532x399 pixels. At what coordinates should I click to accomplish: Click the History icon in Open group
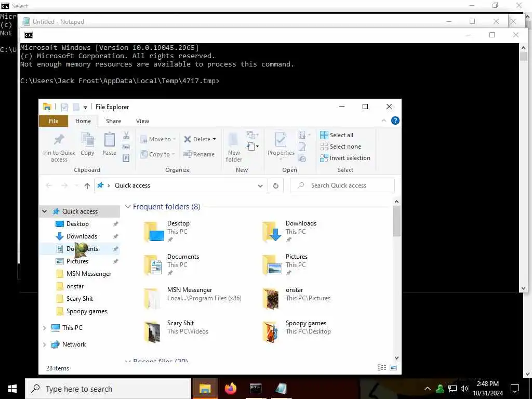(x=302, y=158)
